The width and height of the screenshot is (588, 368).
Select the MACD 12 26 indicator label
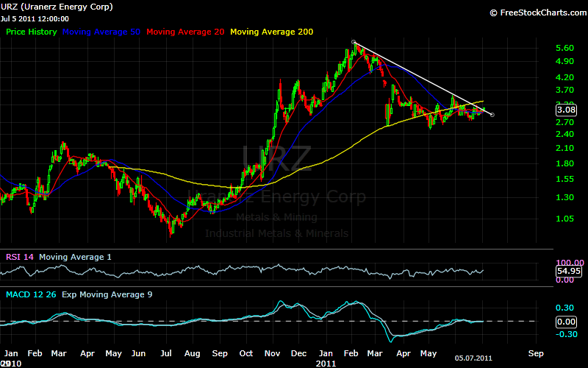click(30, 294)
